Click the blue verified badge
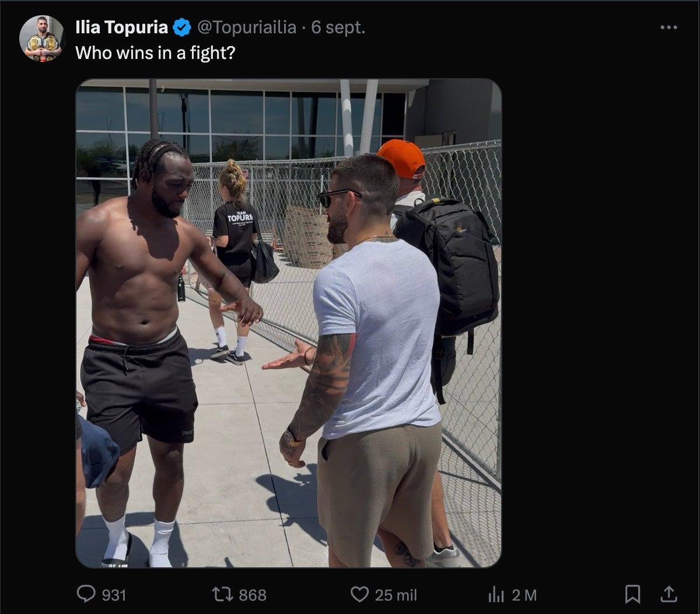This screenshot has width=700, height=614. pos(182,27)
